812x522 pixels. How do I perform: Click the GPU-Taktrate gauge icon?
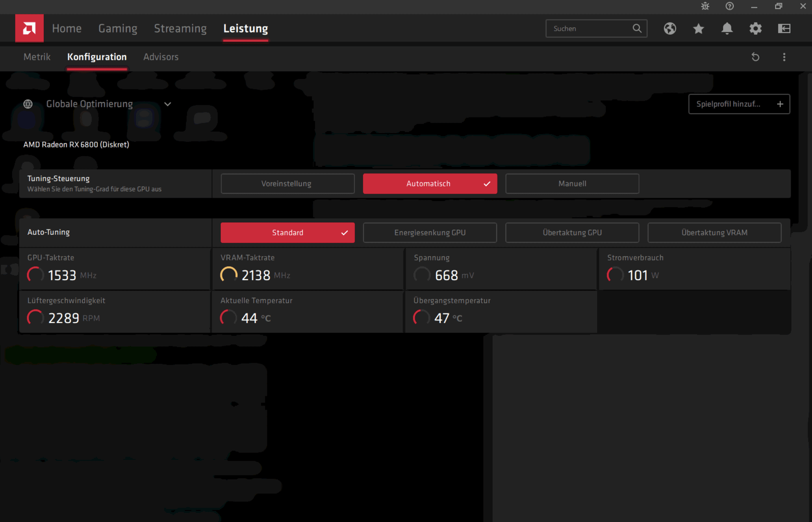coord(36,275)
